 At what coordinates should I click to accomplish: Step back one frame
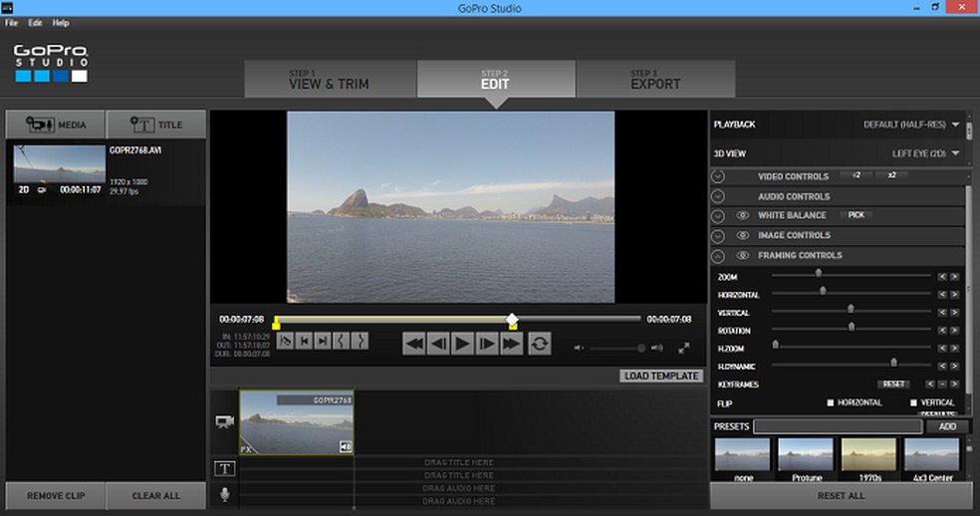coord(438,344)
